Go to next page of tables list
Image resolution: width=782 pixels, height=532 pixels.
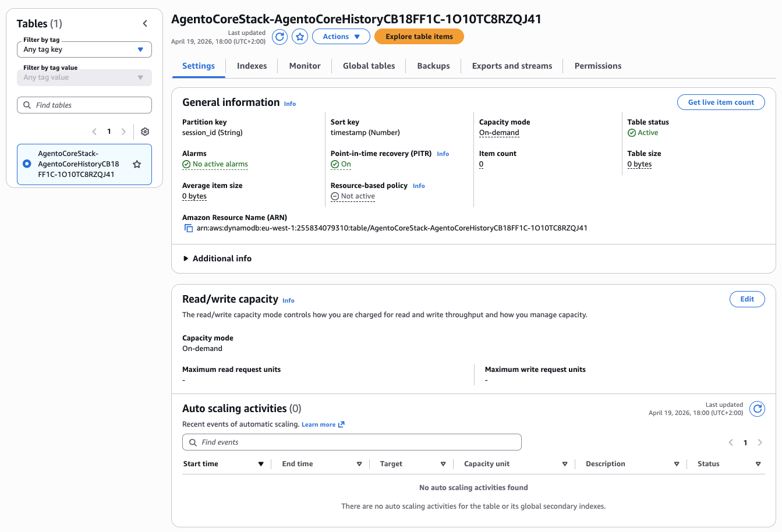click(123, 132)
